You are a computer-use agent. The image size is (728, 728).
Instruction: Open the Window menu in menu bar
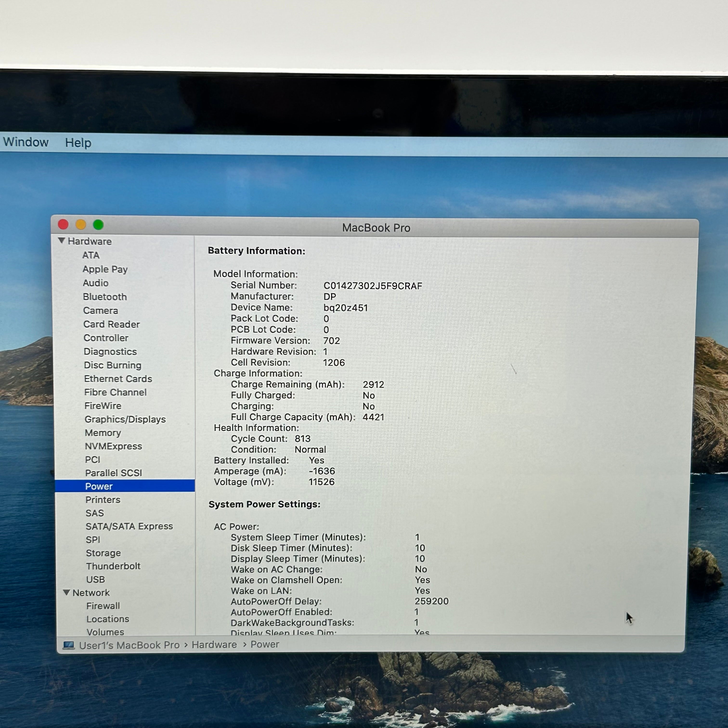click(x=26, y=142)
